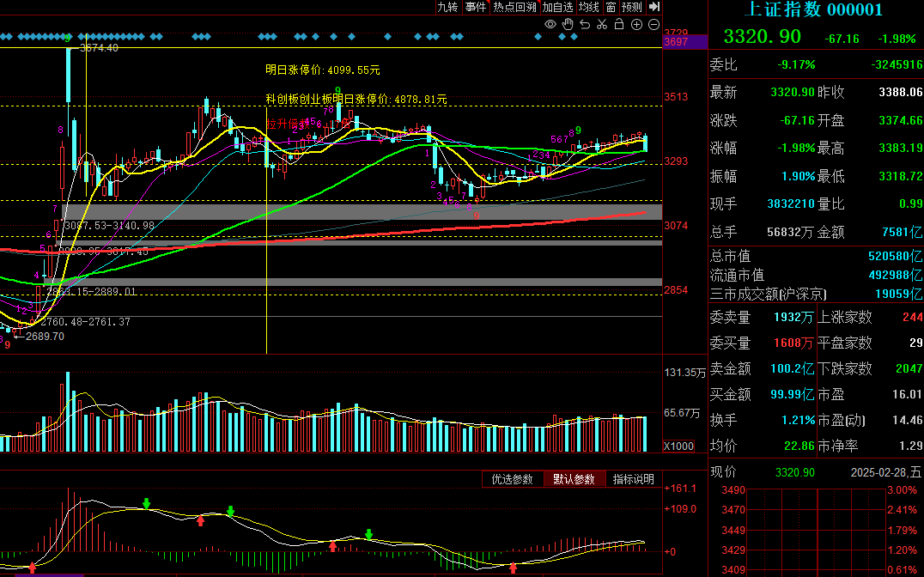Toggle 均线 moving average lines
Viewport: 924px width, 577px height.
coord(588,7)
